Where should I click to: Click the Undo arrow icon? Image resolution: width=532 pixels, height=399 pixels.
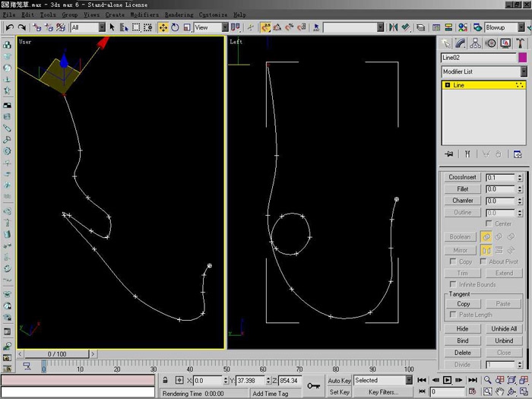click(x=9, y=27)
